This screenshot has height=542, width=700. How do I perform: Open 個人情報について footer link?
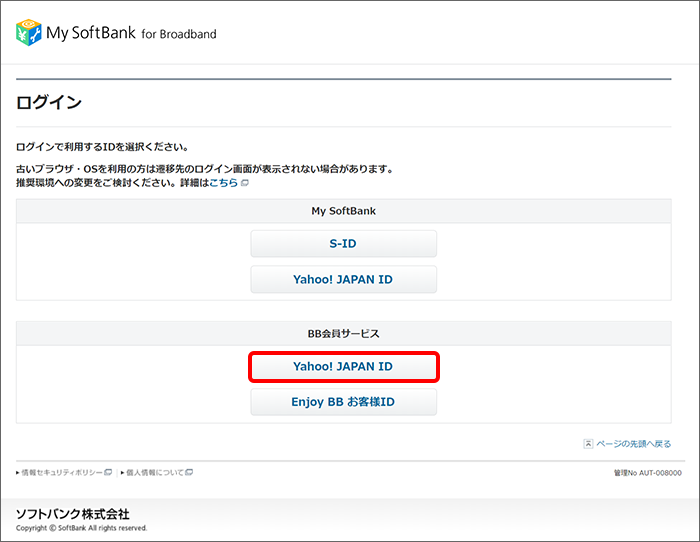(x=155, y=472)
